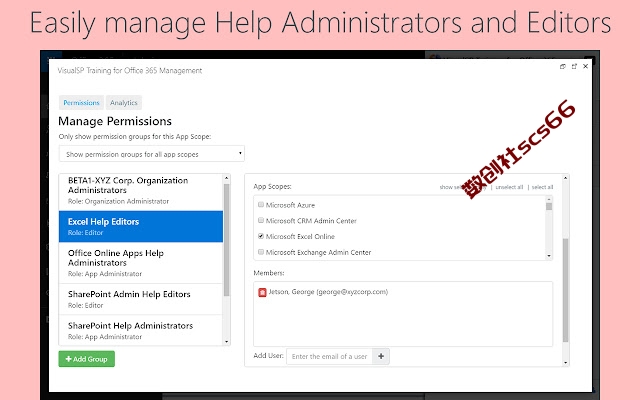640x400 pixels.
Task: Click the plus button to add user
Action: pos(381,356)
